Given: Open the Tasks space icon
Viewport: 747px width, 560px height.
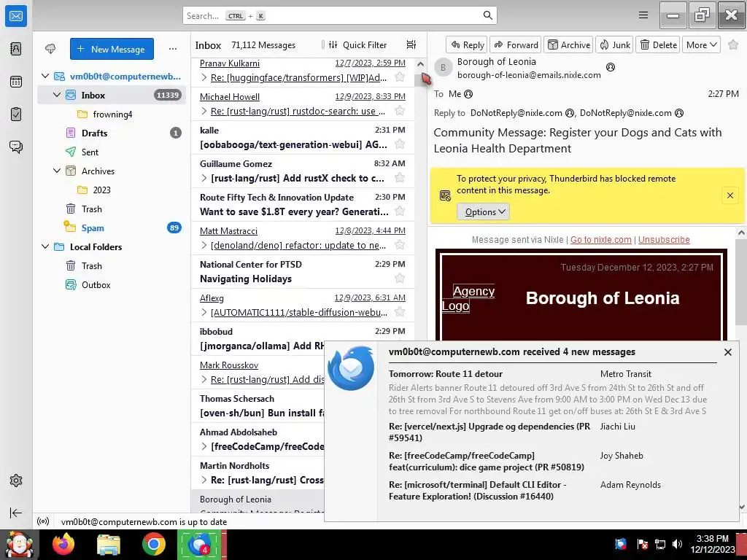Looking at the screenshot, I should tap(16, 114).
